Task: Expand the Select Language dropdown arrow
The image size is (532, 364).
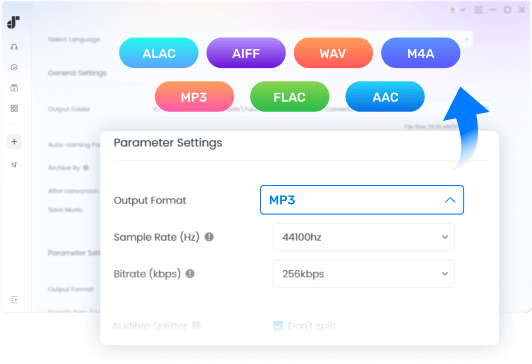Action: tap(467, 39)
